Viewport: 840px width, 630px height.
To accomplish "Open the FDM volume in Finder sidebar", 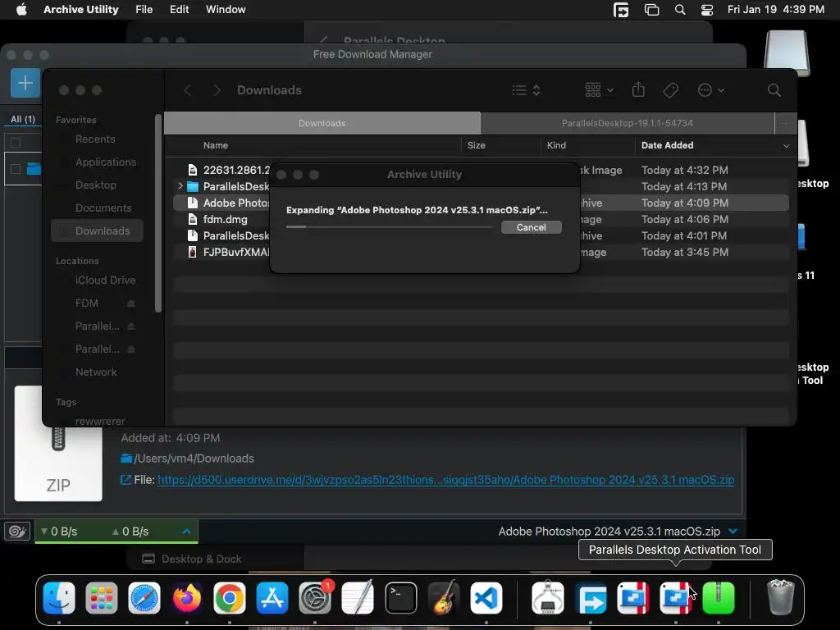I will 86,304.
